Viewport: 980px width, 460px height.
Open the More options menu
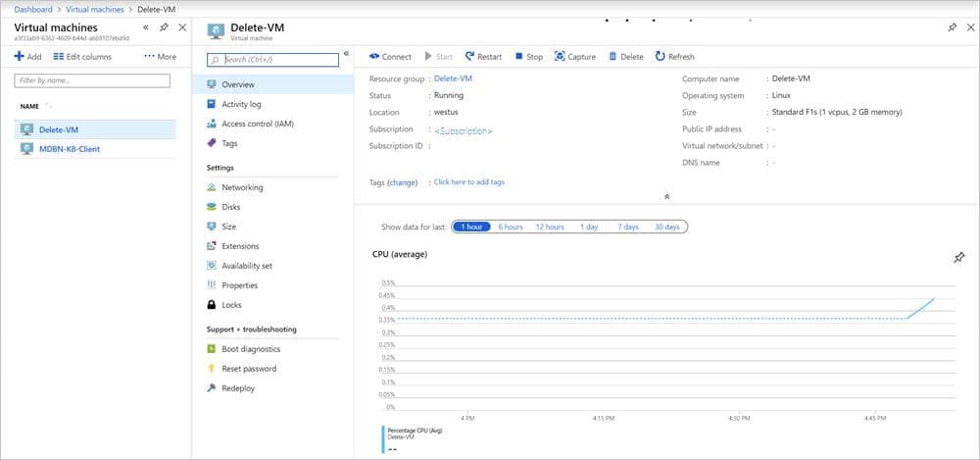click(160, 56)
